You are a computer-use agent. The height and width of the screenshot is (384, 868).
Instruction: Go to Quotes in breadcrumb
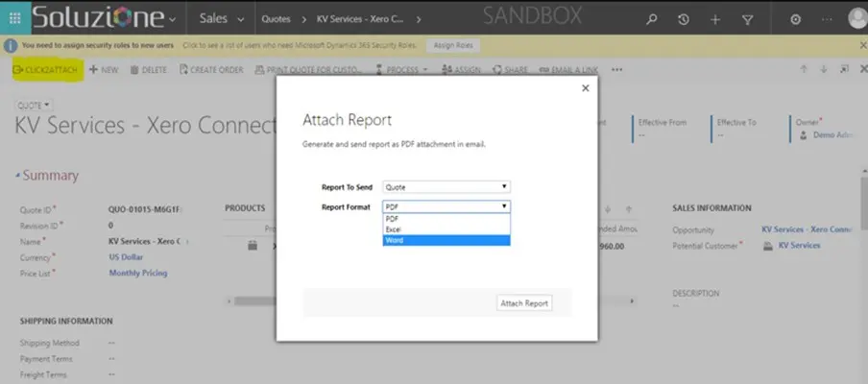tap(276, 19)
